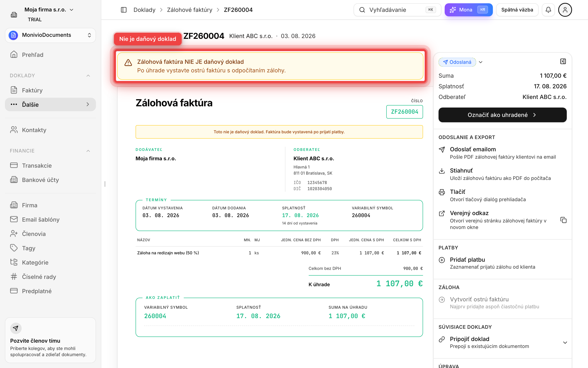
Task: Collapse the right details panel icon
Action: [x=563, y=61]
